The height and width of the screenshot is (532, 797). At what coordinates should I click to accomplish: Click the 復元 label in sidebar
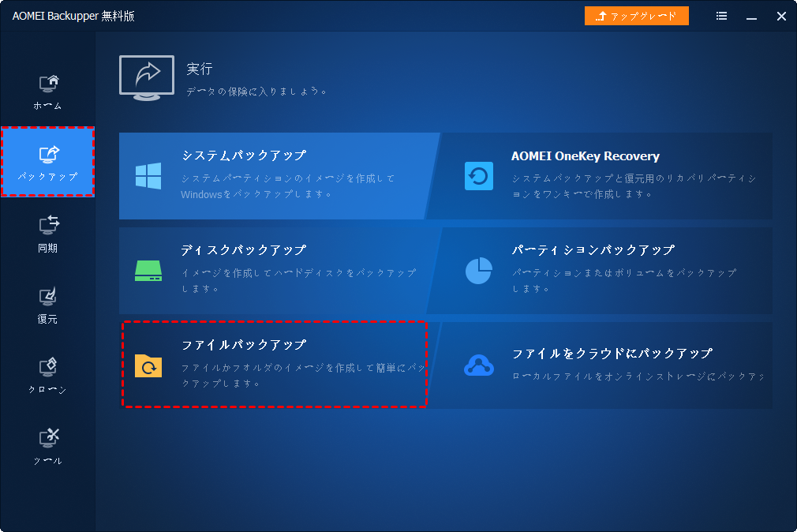pyautogui.click(x=48, y=319)
